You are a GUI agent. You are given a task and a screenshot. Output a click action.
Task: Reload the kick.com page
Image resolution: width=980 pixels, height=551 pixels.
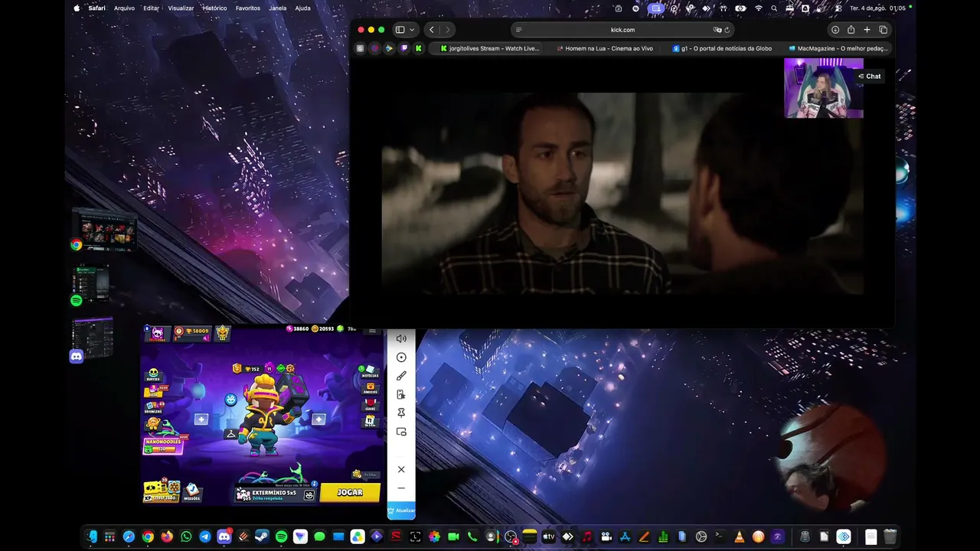(x=727, y=30)
